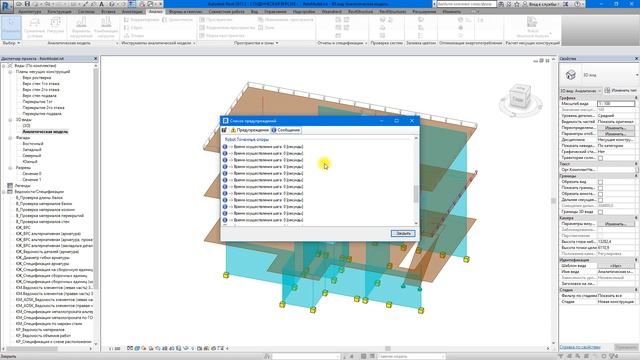Select the Изменить (Modify) tool in ribbon

pyautogui.click(x=11, y=27)
